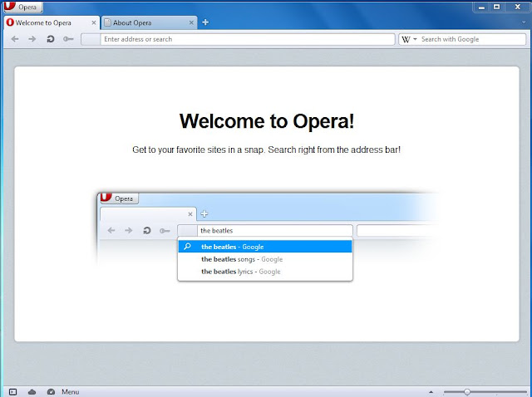Open the tab bar dropdown arrow
532x397 pixels.
pyautogui.click(x=525, y=22)
